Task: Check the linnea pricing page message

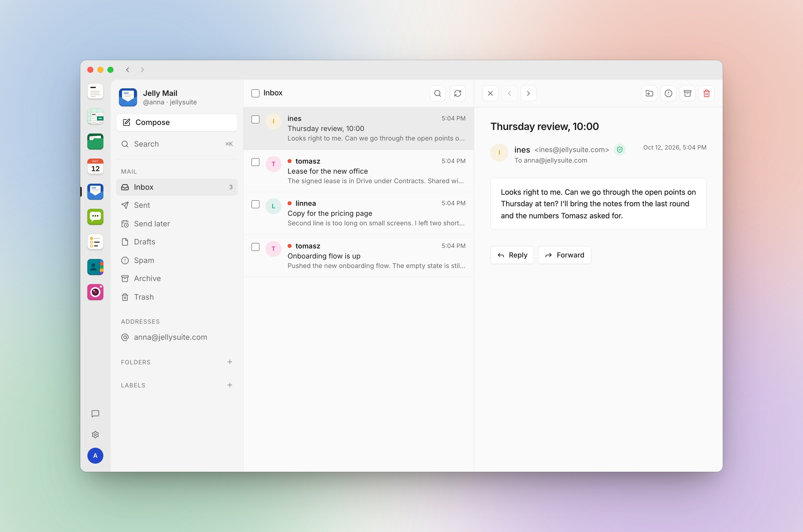Action: coord(255,204)
